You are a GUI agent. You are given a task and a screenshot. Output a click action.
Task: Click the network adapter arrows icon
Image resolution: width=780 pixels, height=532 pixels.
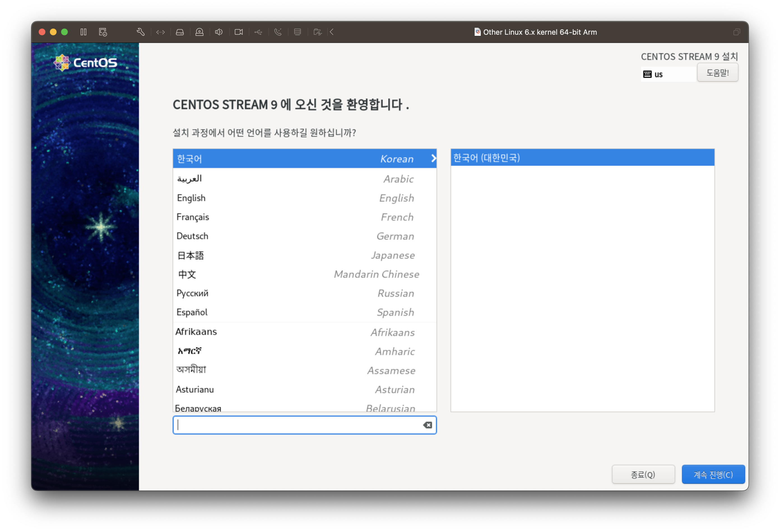pyautogui.click(x=161, y=32)
